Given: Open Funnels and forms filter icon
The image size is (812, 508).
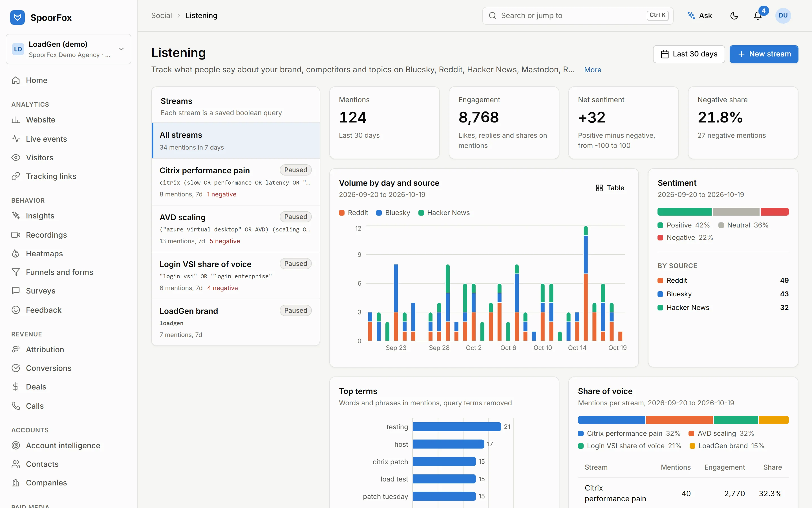Looking at the screenshot, I should [16, 272].
